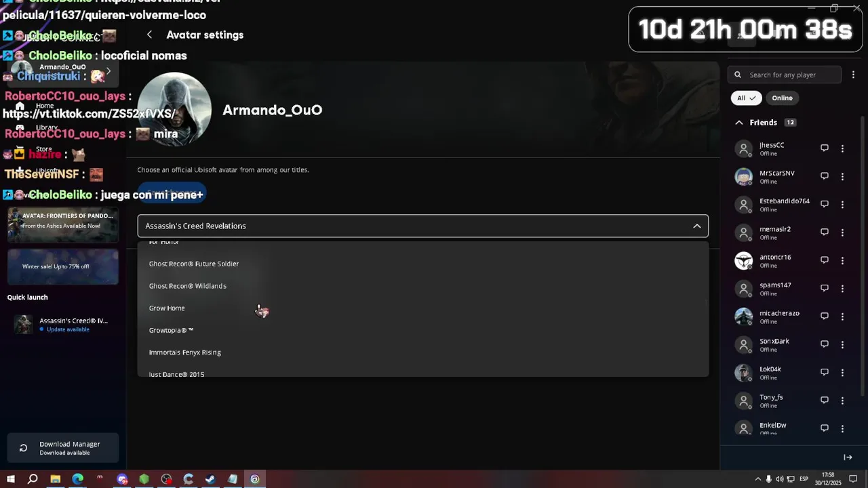Viewport: 868px width, 488px height.
Task: Toggle the All friends filter
Action: (746, 98)
